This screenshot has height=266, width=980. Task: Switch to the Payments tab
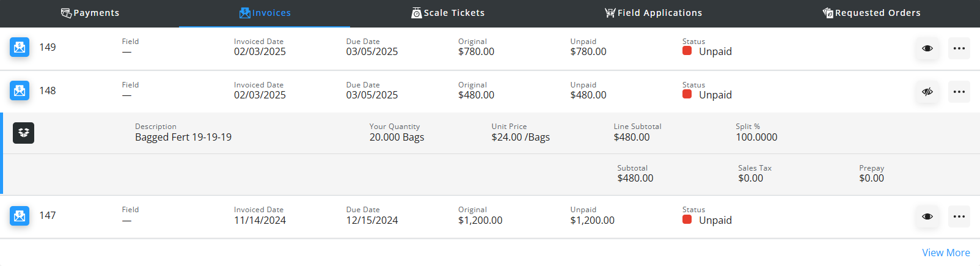97,13
